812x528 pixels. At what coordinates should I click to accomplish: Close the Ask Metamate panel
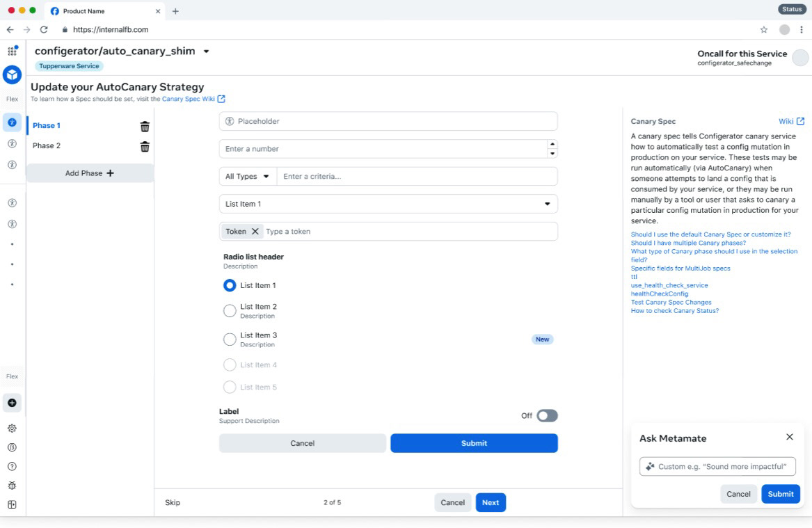[x=789, y=437]
